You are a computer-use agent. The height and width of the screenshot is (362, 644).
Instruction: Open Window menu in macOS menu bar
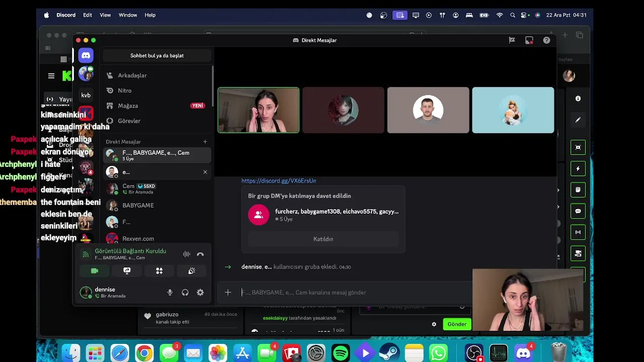tap(128, 15)
